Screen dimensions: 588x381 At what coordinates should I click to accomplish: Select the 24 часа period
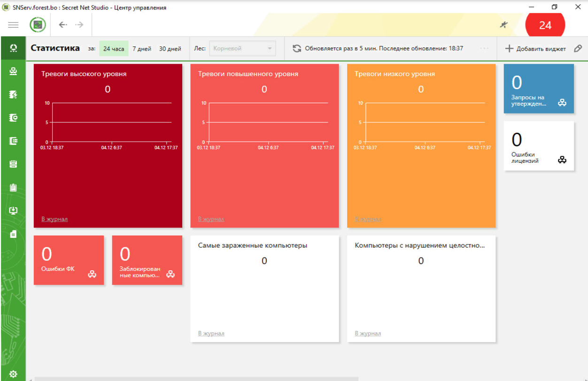pyautogui.click(x=114, y=48)
